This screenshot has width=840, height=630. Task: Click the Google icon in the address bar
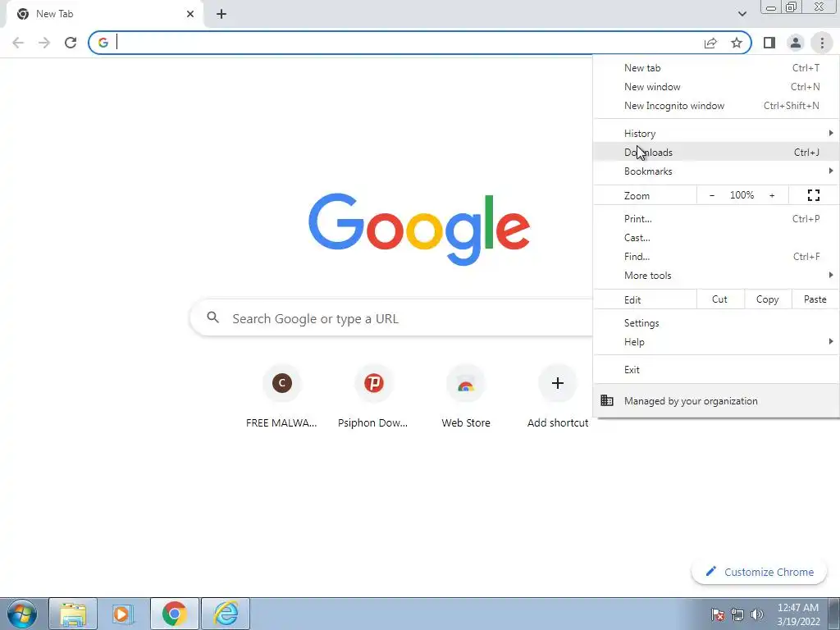pos(103,43)
